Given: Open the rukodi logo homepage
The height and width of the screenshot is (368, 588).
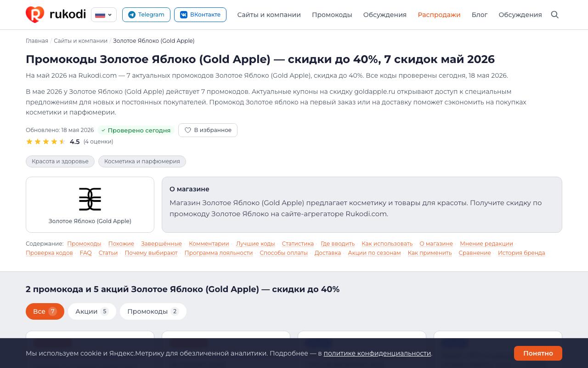Looking at the screenshot, I should (x=56, y=15).
